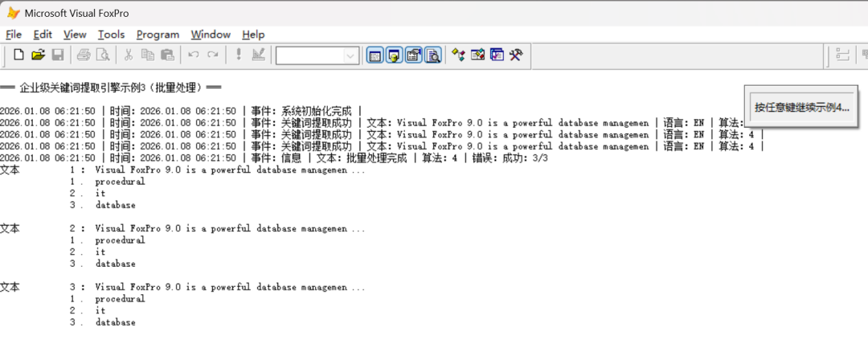This screenshot has width=868, height=340.
Task: Click the Open file folder icon
Action: [39, 55]
